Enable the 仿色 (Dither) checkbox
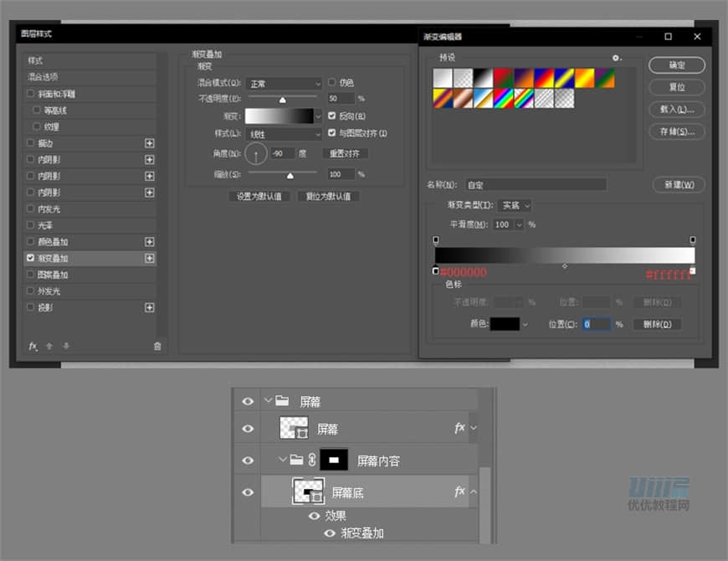The image size is (728, 561). point(332,82)
